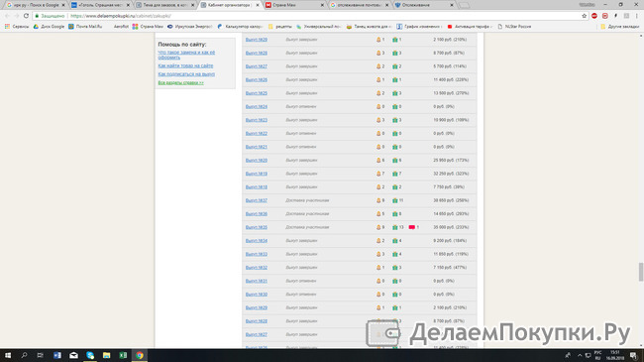
Task: Open the Как найти товар на сайте help link
Action: click(185, 65)
